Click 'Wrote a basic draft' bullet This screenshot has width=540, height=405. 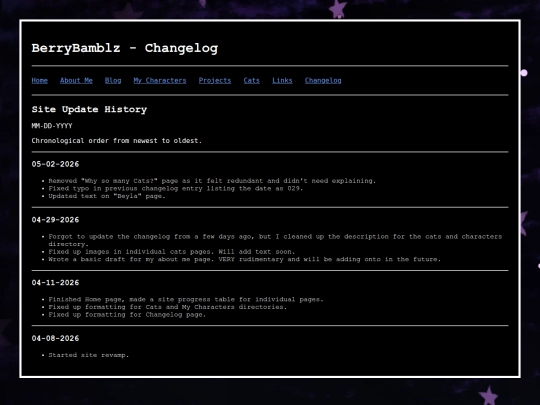(245, 259)
